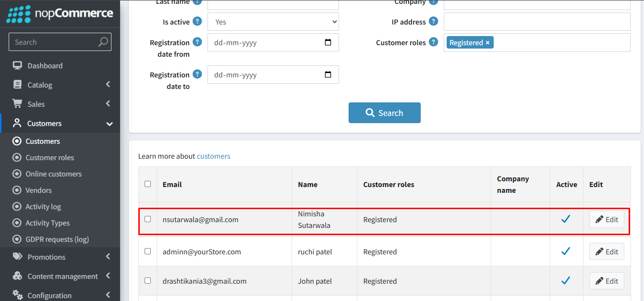
Task: Tick the select-all checkbox in the table header
Action: click(147, 184)
